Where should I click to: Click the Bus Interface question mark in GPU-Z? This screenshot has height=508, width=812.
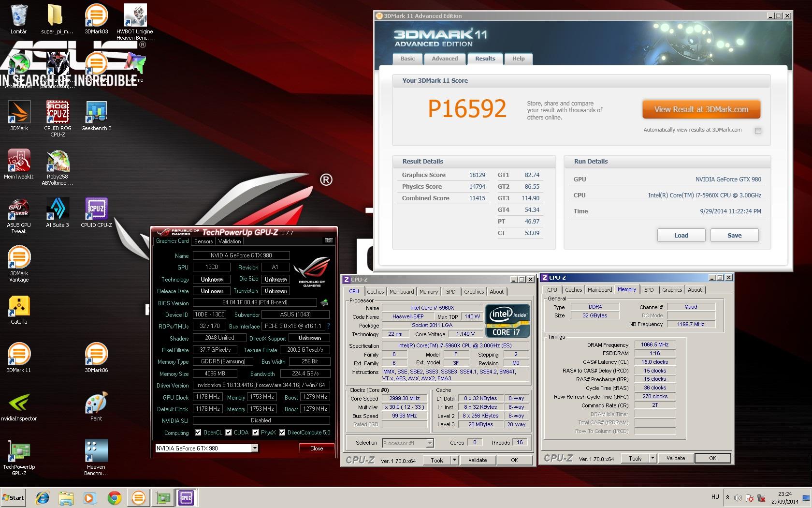point(329,326)
